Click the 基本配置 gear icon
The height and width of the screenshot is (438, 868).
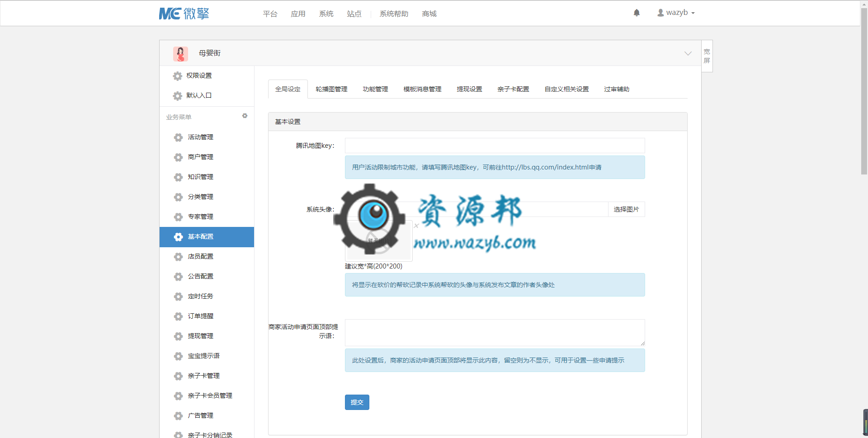click(179, 237)
